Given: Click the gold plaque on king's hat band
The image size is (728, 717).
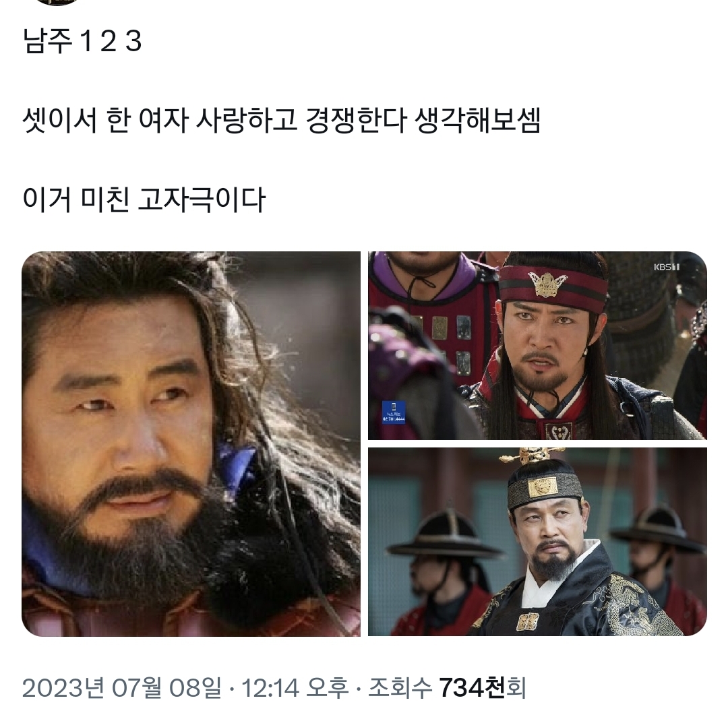Looking at the screenshot, I should [x=543, y=487].
